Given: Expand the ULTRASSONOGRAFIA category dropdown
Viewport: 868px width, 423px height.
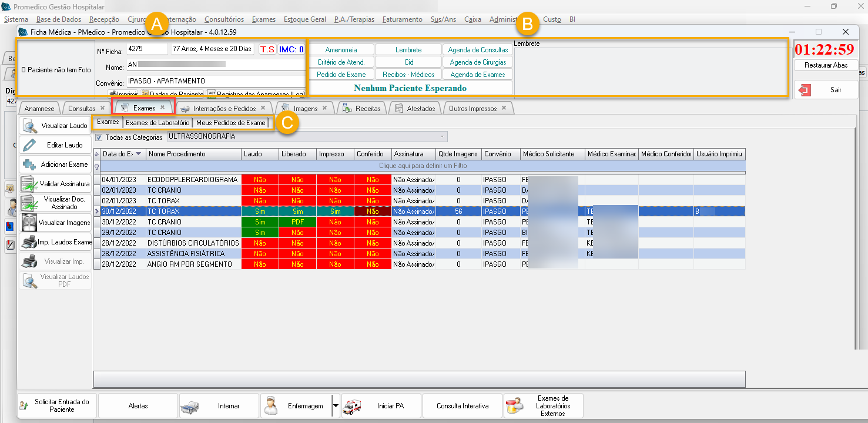Looking at the screenshot, I should (442, 137).
